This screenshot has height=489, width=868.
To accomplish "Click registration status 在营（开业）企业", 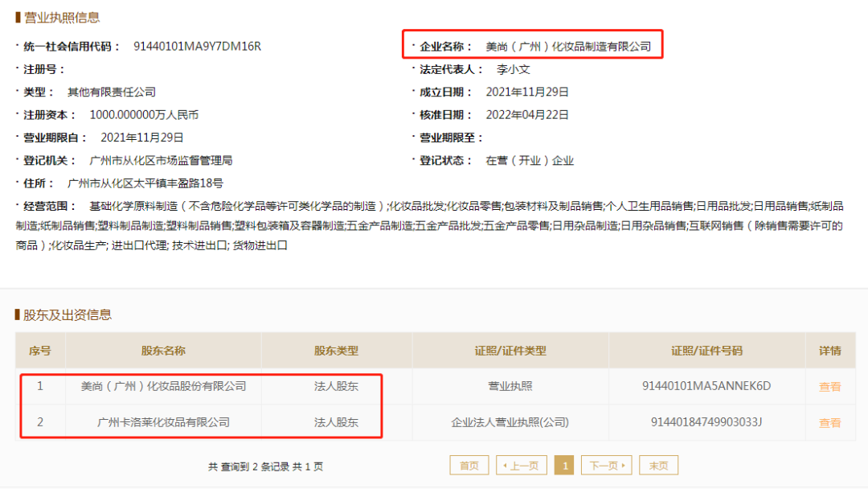I will (x=530, y=161).
